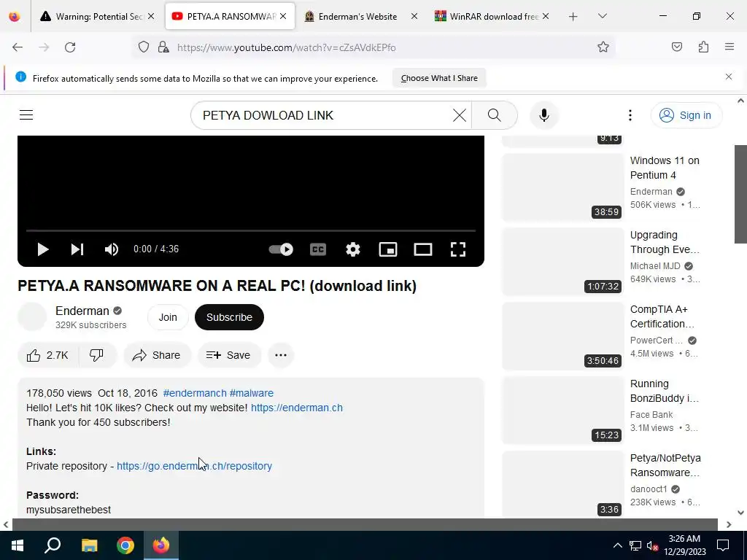Open the enderman.ch website link
Viewport: 747px width, 560px height.
pos(297,408)
